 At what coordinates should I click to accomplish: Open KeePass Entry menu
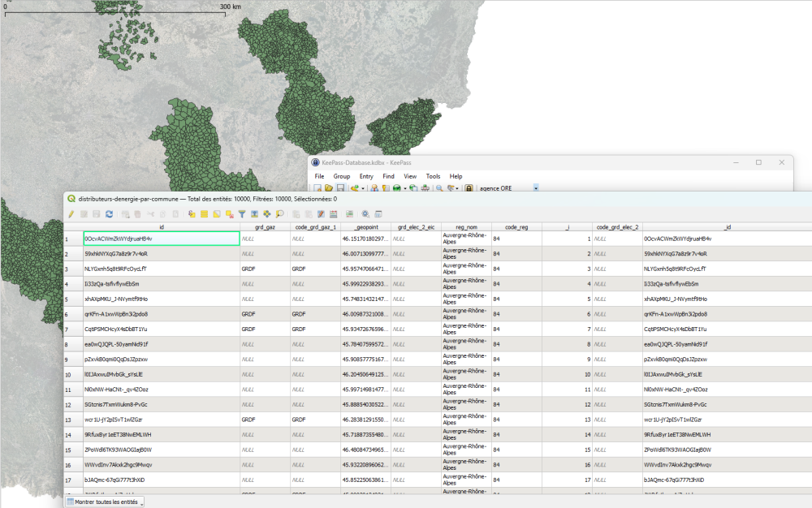point(366,176)
